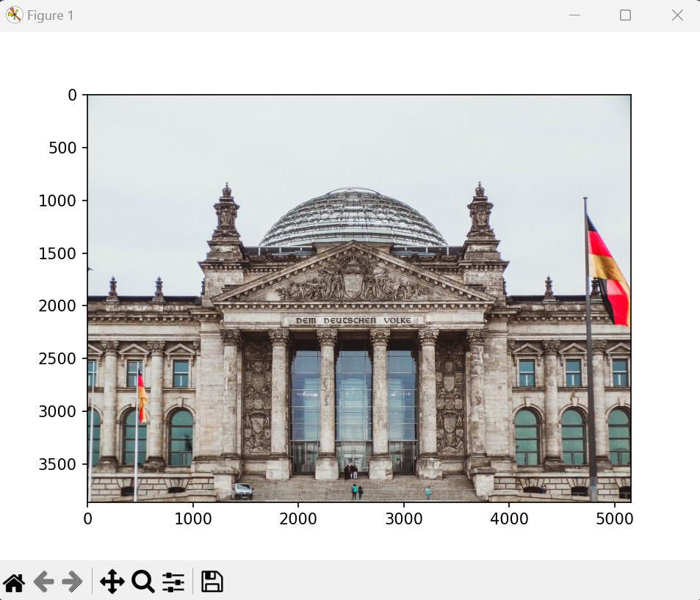Click the x-axis tick label 3000
Image resolution: width=700 pixels, height=600 pixels.
coord(403,518)
